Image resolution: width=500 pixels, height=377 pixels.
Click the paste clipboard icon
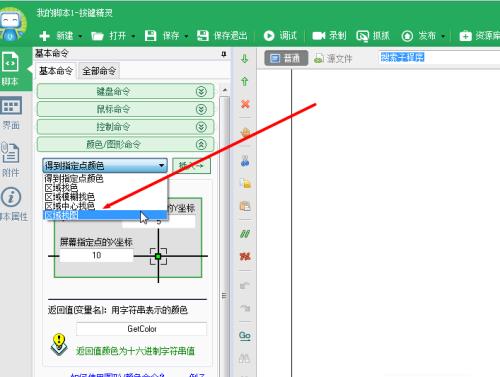[245, 206]
